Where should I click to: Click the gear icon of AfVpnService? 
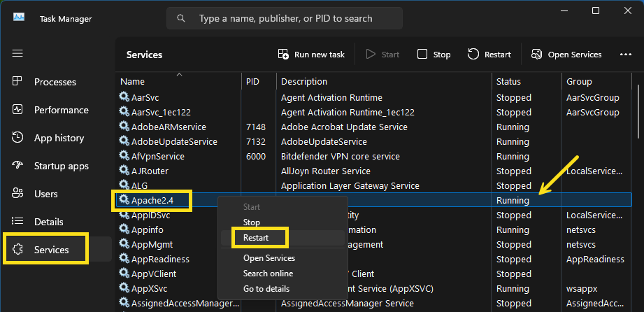click(x=124, y=156)
